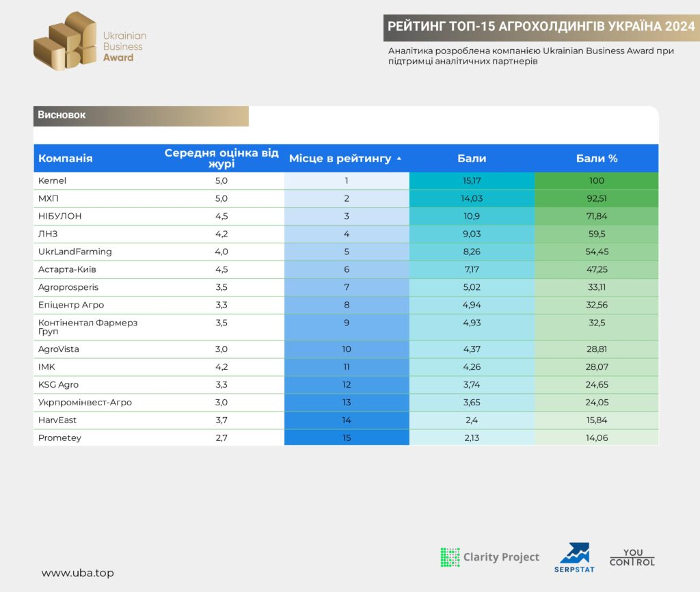Click the 24,05 percent cell

point(597,402)
